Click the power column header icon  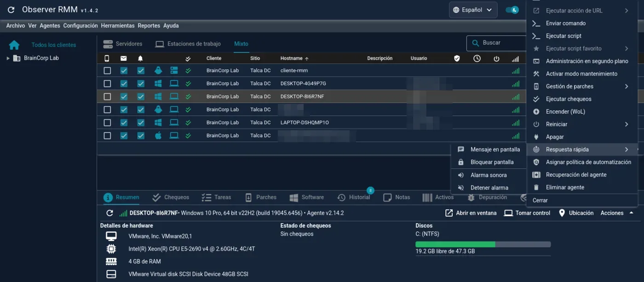(496, 58)
